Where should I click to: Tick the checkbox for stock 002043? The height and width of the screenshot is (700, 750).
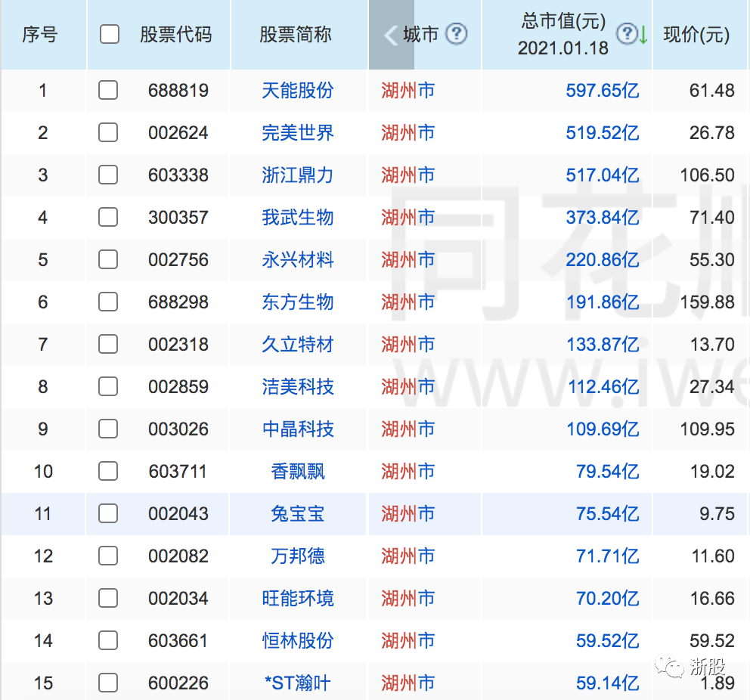(x=108, y=513)
